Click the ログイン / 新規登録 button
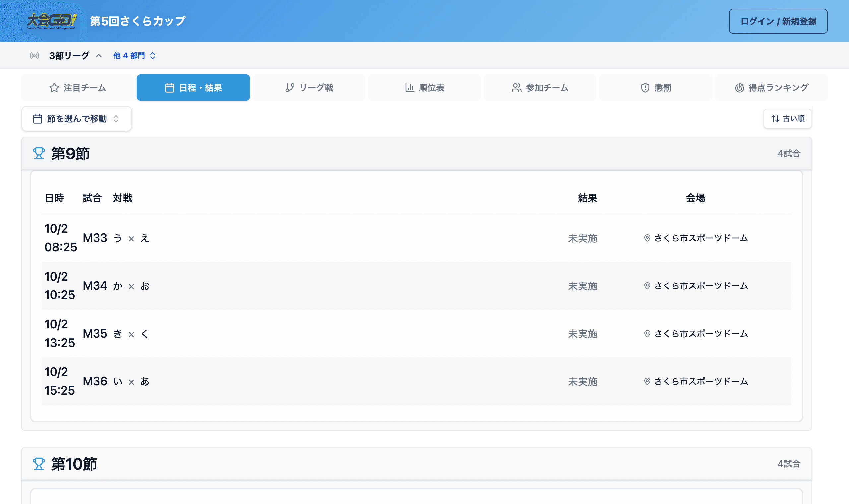The height and width of the screenshot is (504, 849). 778,21
